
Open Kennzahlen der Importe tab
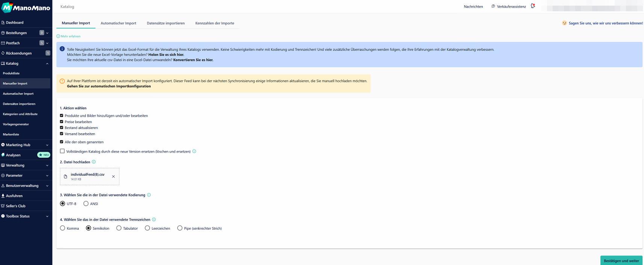[215, 23]
